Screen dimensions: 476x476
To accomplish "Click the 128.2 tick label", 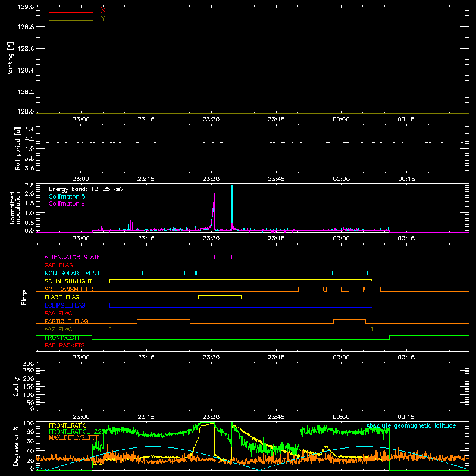I will [x=26, y=92].
